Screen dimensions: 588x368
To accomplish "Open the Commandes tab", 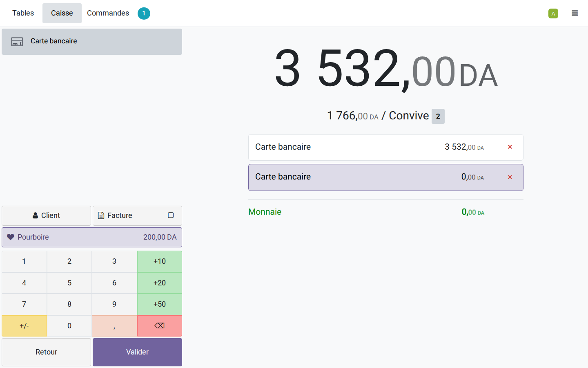I will [x=108, y=13].
